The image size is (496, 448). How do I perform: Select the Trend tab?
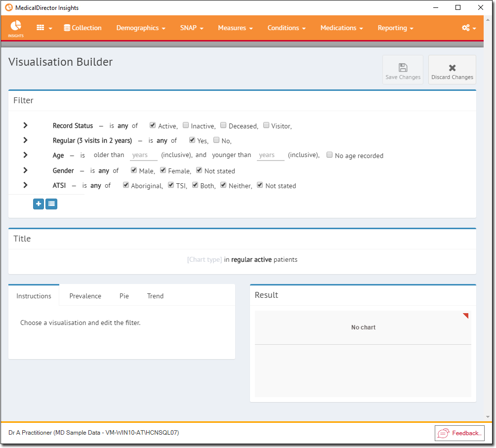pyautogui.click(x=155, y=296)
